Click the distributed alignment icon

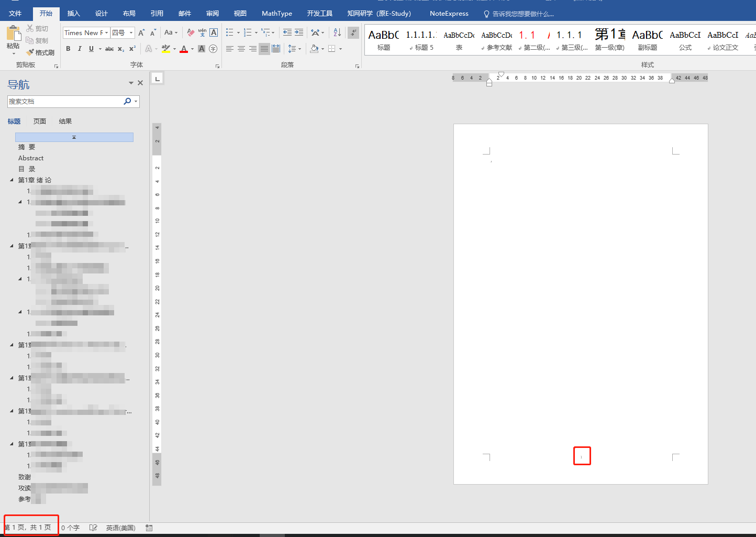(276, 49)
